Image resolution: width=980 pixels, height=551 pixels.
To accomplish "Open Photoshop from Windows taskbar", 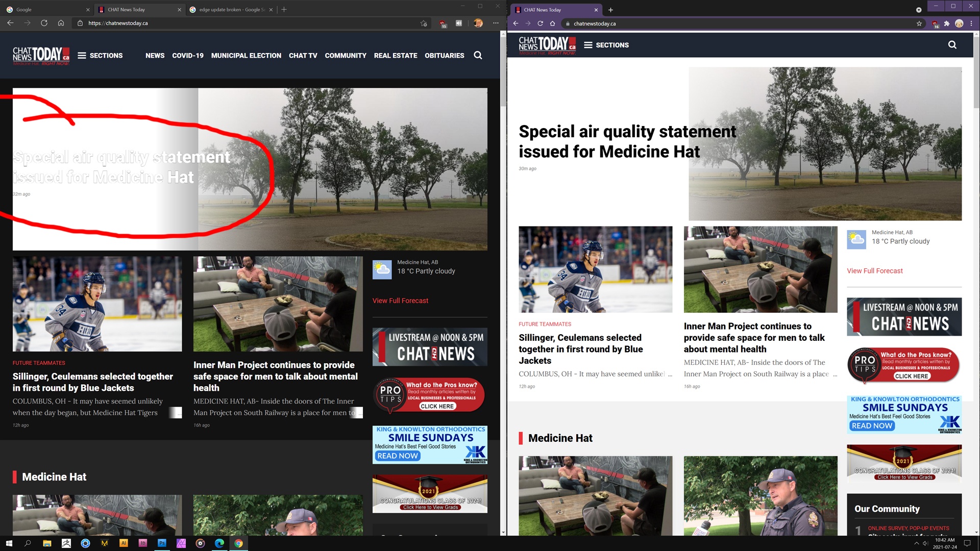I will click(162, 543).
